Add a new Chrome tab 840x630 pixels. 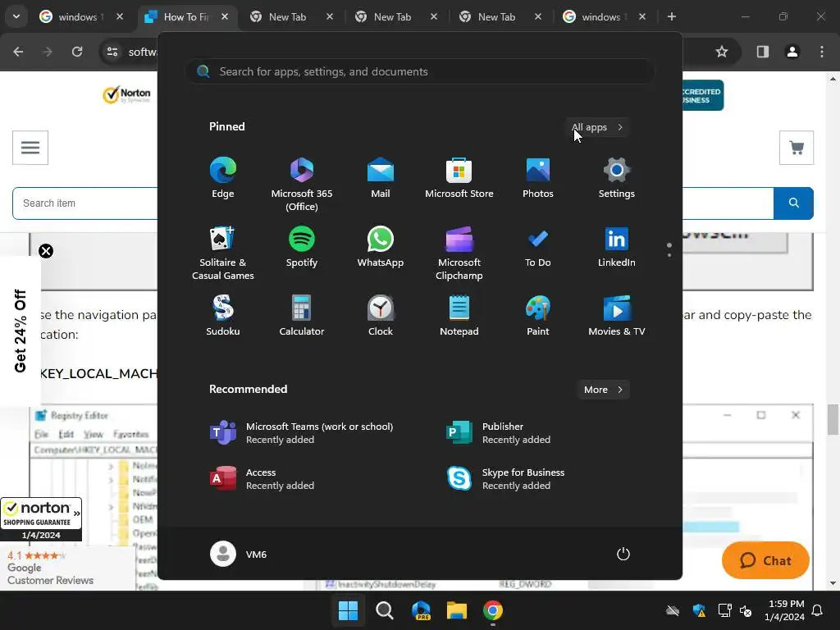click(x=671, y=16)
